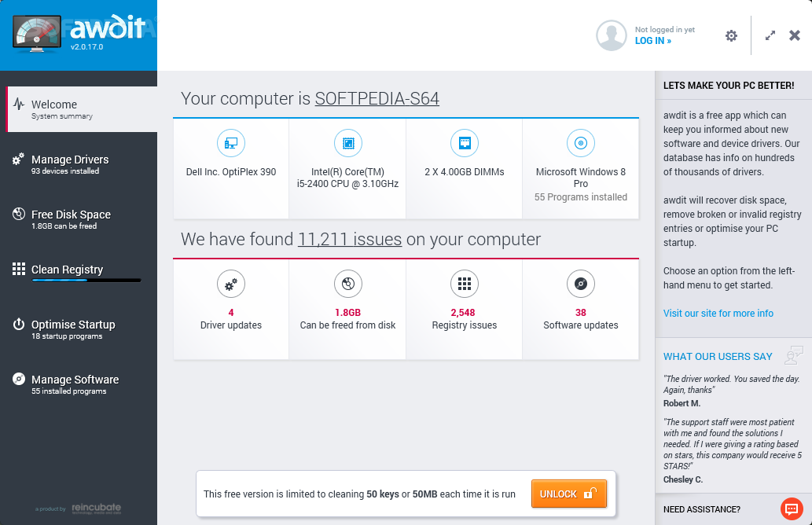Click the expand window arrows icon
This screenshot has height=525, width=812.
770,35
